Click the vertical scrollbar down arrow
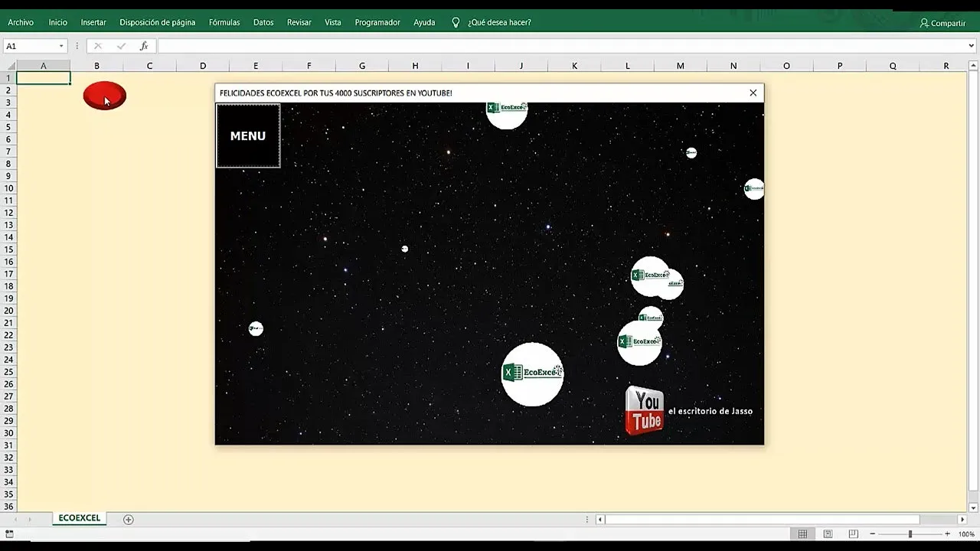980x551 pixels. click(974, 507)
